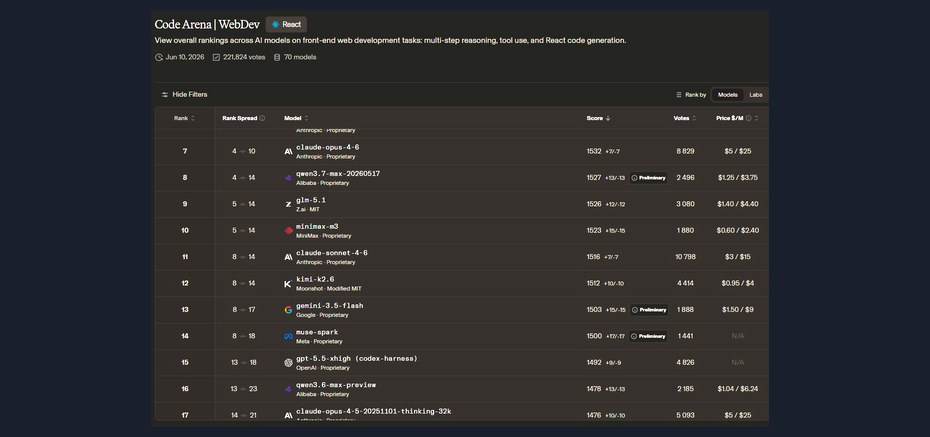This screenshot has height=437, width=930.
Task: Open the qwen3.6-max-preview model link
Action: 336,385
